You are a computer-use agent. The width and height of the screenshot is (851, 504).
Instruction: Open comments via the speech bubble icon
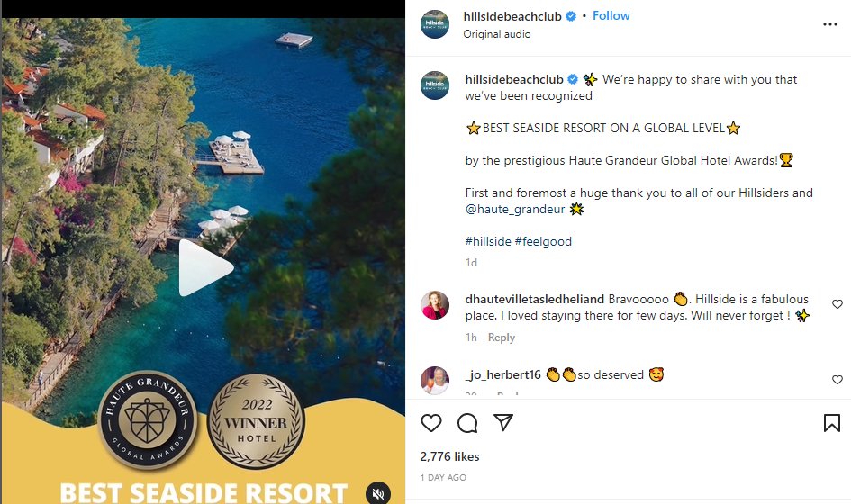[x=467, y=423]
